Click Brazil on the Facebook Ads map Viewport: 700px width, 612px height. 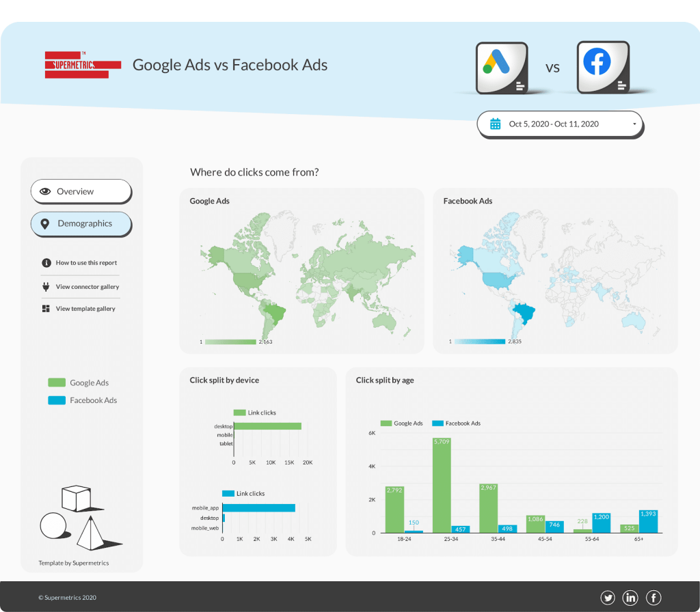click(x=524, y=312)
